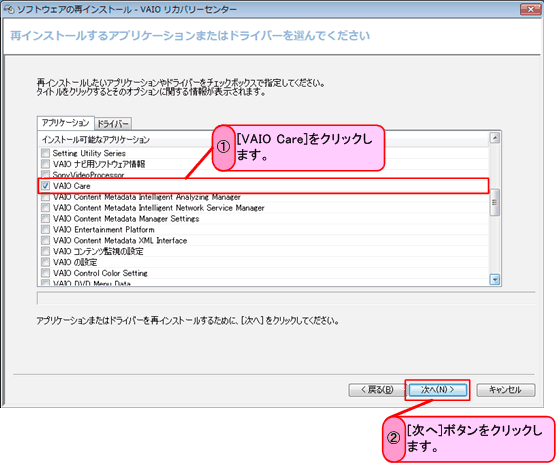The width and height of the screenshot is (556, 463).
Task: Check VAIO Control Color Setting checkbox
Action: [45, 273]
